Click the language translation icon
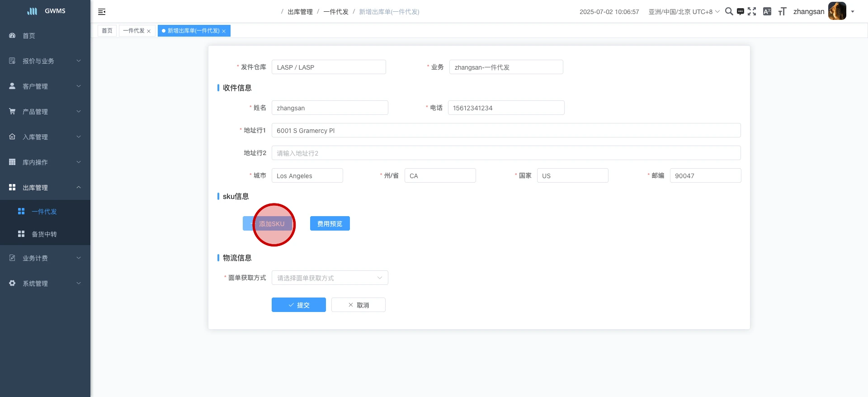The image size is (868, 397). click(x=767, y=11)
